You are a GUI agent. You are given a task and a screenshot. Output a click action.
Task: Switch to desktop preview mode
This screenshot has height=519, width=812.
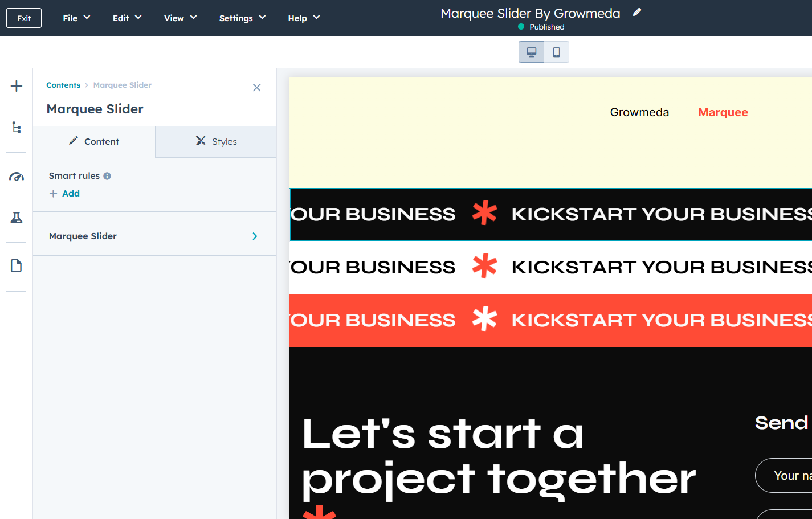[531, 52]
